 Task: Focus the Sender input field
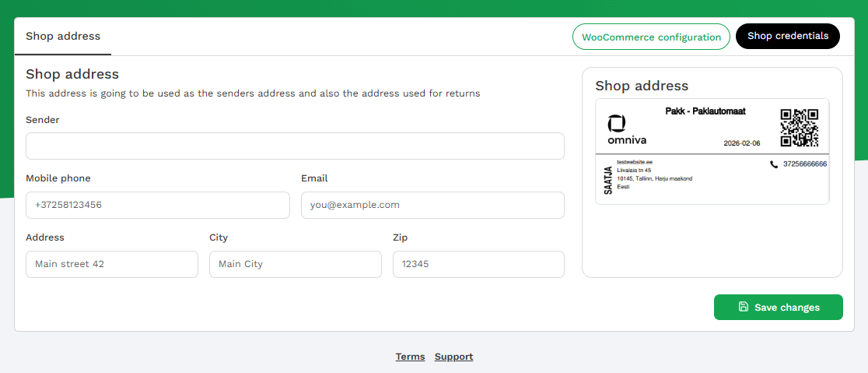coord(295,146)
